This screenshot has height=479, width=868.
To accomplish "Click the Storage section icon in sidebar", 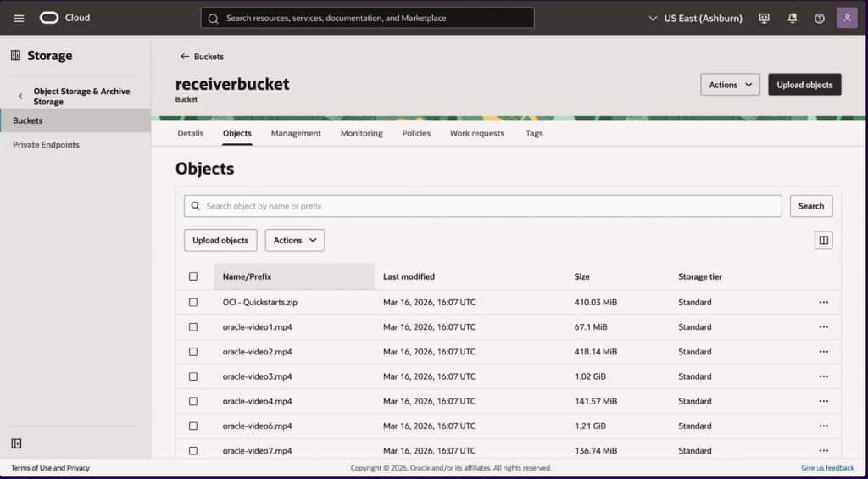I will 15,55.
